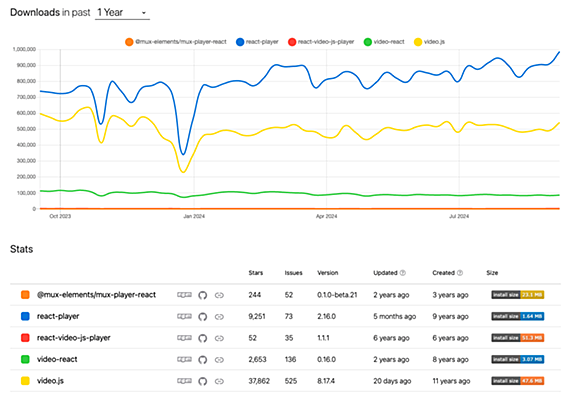Image resolution: width=586 pixels, height=402 pixels.
Task: Open GitHub repo for react-player
Action: tap(203, 317)
